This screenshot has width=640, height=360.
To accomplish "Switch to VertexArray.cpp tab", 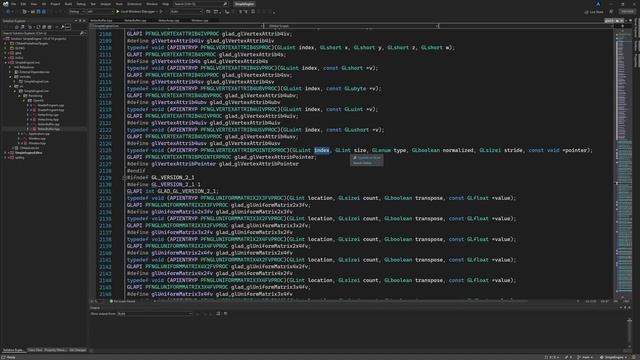I will 169,20.
